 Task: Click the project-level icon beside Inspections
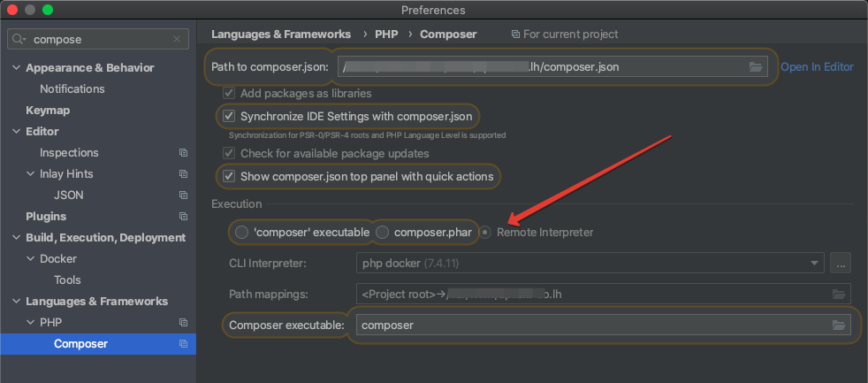click(x=183, y=152)
